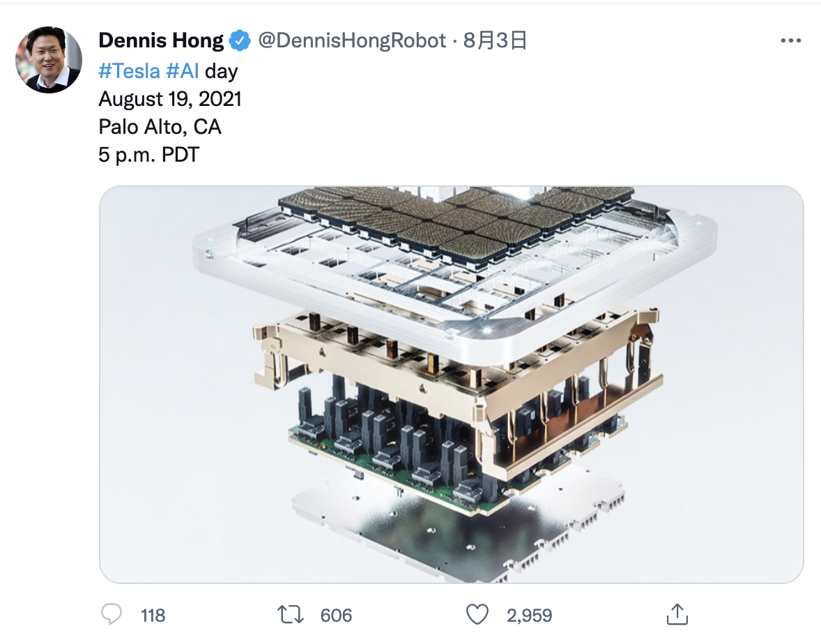Image resolution: width=821 pixels, height=644 pixels.
Task: Click the 'Palo Alto, CA' tweet line
Action: pos(160,127)
